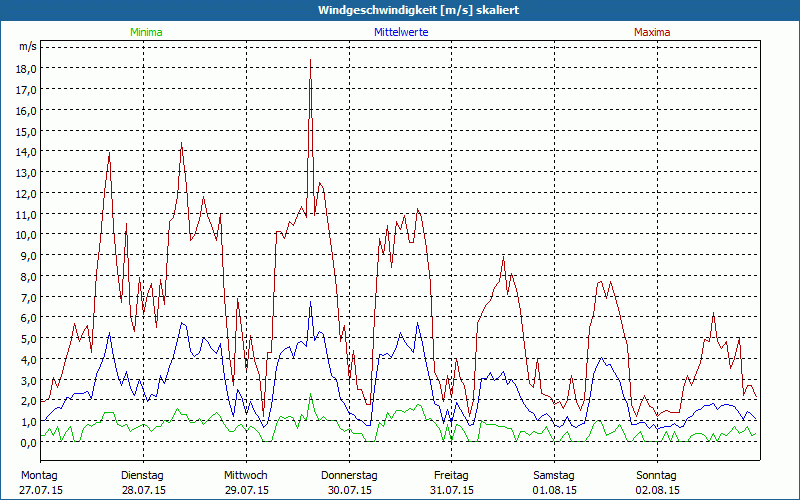
Task: Click the 12,0 y-axis value
Action: pyautogui.click(x=27, y=193)
